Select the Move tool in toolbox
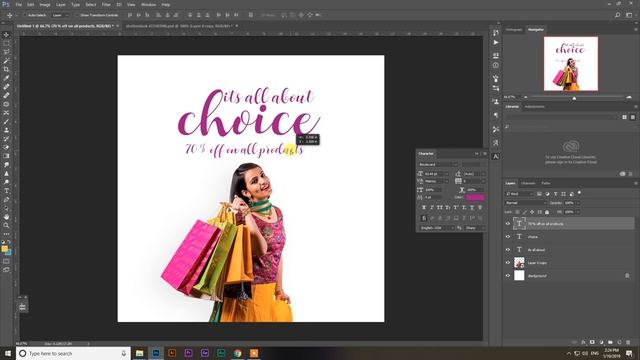The image size is (640, 360). [x=6, y=35]
